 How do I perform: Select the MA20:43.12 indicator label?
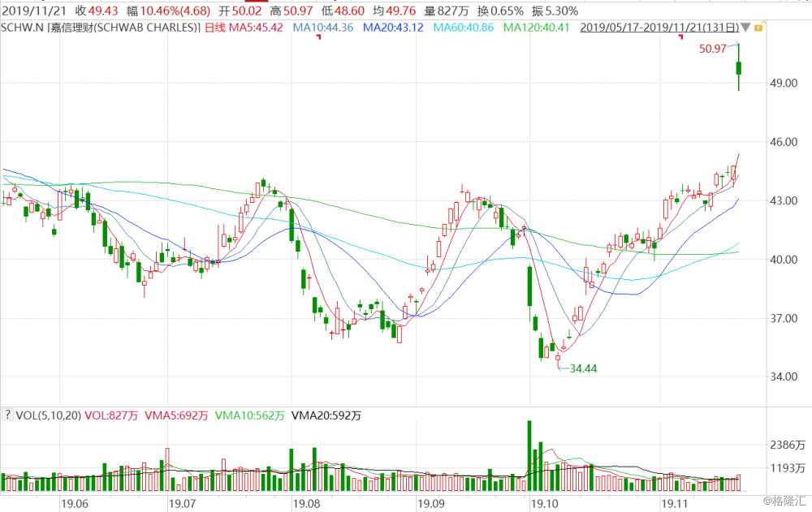coord(393,28)
